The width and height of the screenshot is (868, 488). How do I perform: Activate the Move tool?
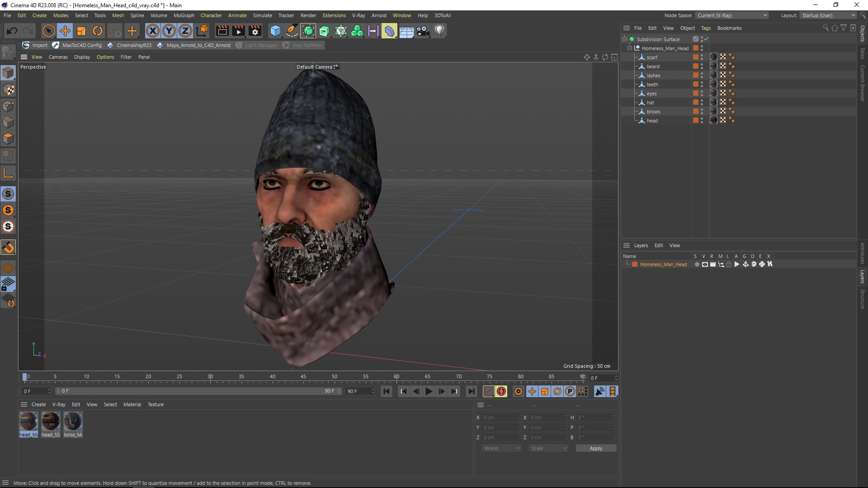[65, 31]
